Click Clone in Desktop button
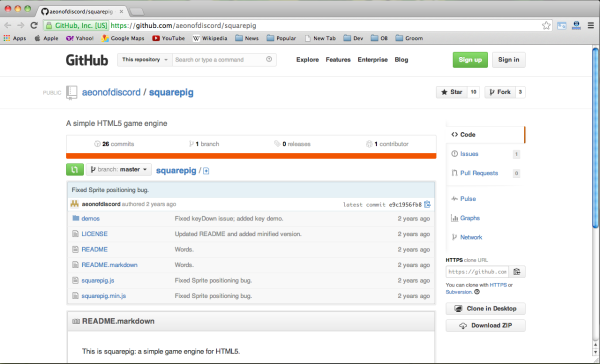 point(485,309)
